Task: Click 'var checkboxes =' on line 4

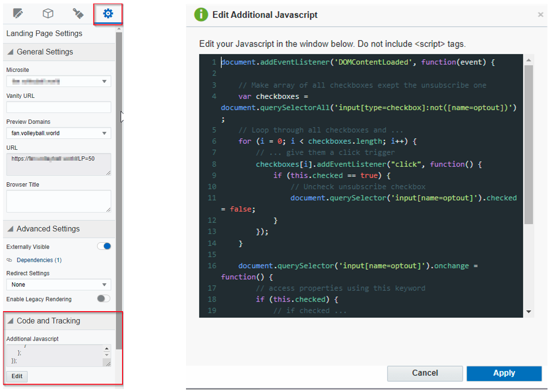Action: (273, 96)
